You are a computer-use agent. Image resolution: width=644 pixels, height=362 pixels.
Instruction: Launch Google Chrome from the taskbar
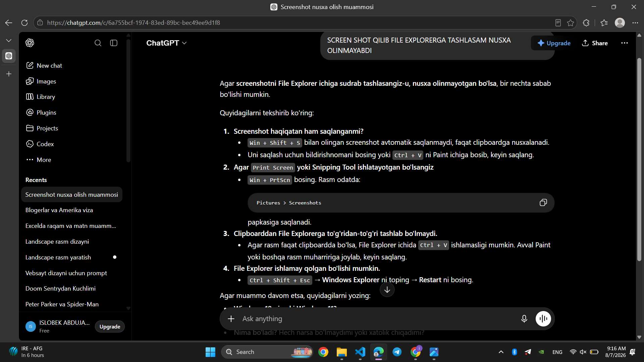click(x=323, y=352)
